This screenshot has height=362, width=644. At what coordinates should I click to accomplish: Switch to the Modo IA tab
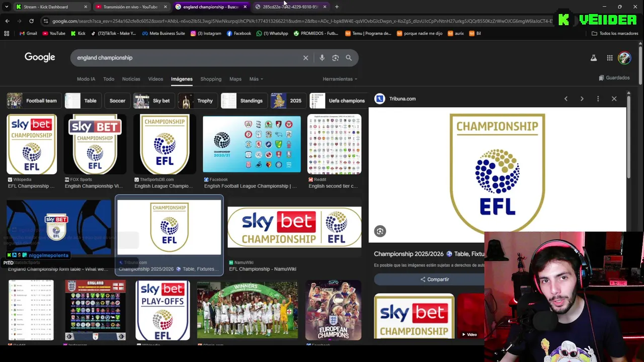(x=86, y=79)
